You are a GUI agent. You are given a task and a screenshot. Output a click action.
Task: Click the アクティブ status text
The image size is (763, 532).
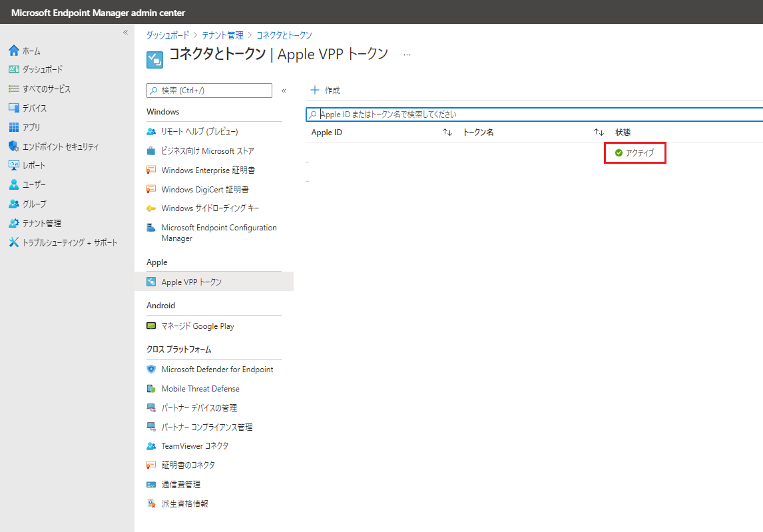[640, 153]
